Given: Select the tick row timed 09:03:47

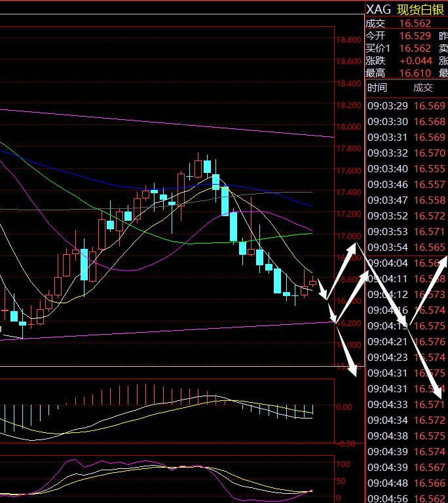Looking at the screenshot, I should 407,200.
